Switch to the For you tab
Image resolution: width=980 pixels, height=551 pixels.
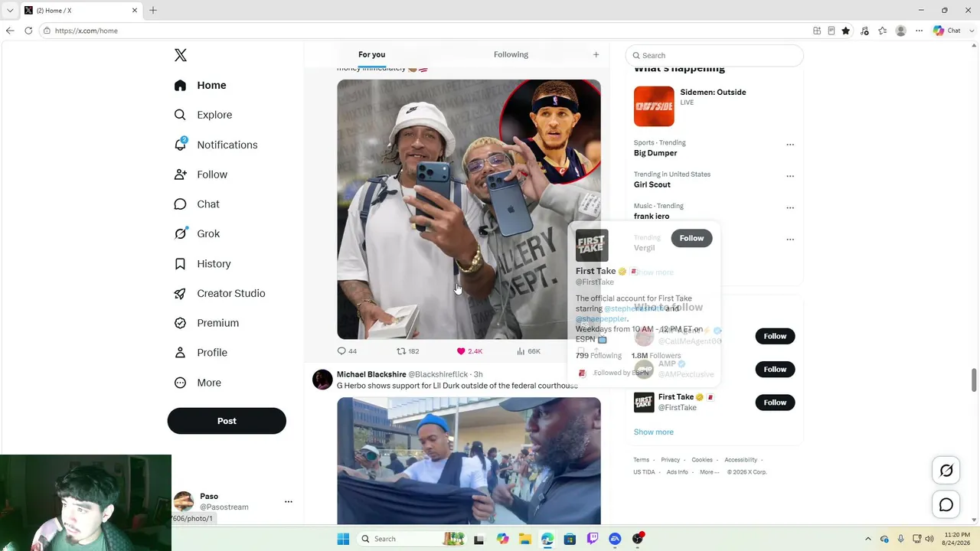point(371,54)
